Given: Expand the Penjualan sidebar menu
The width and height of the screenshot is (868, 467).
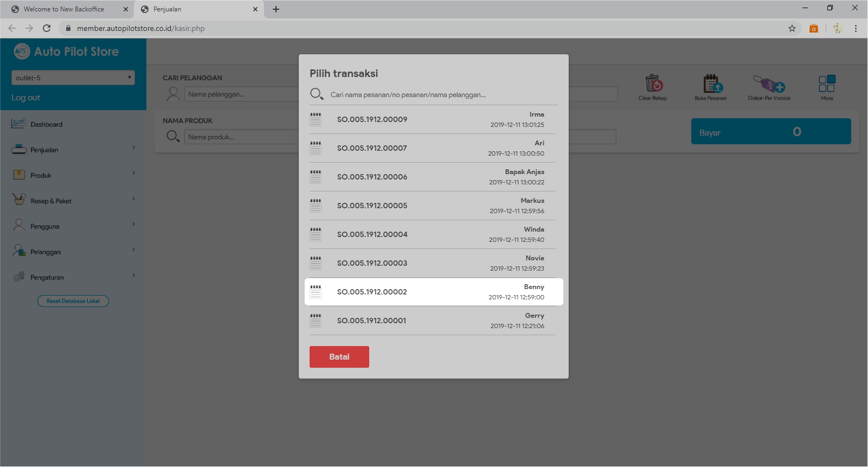Looking at the screenshot, I should click(73, 150).
